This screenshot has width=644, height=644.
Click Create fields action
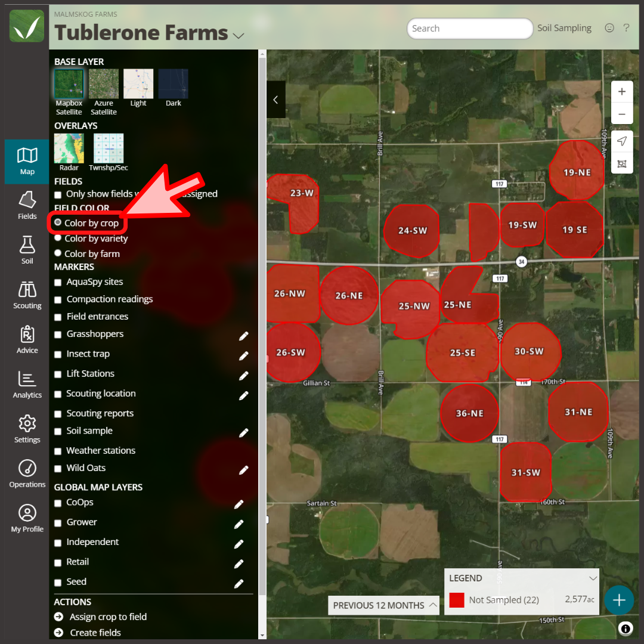click(95, 633)
